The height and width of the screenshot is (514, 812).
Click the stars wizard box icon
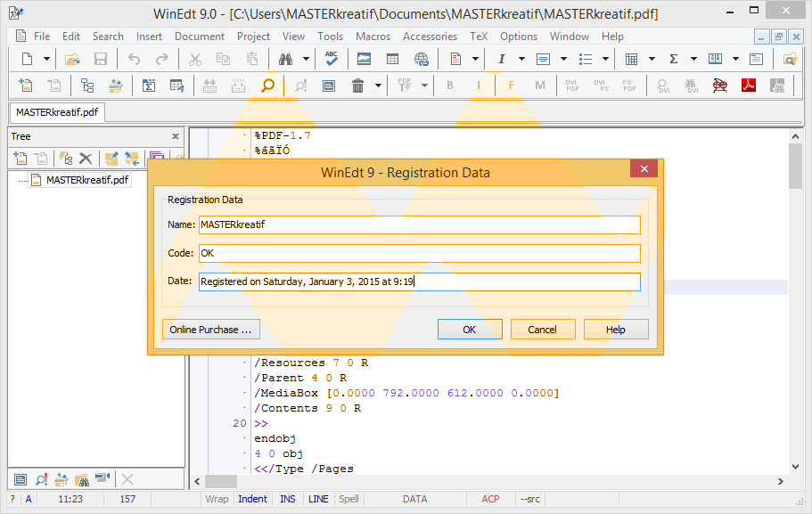coord(116,86)
